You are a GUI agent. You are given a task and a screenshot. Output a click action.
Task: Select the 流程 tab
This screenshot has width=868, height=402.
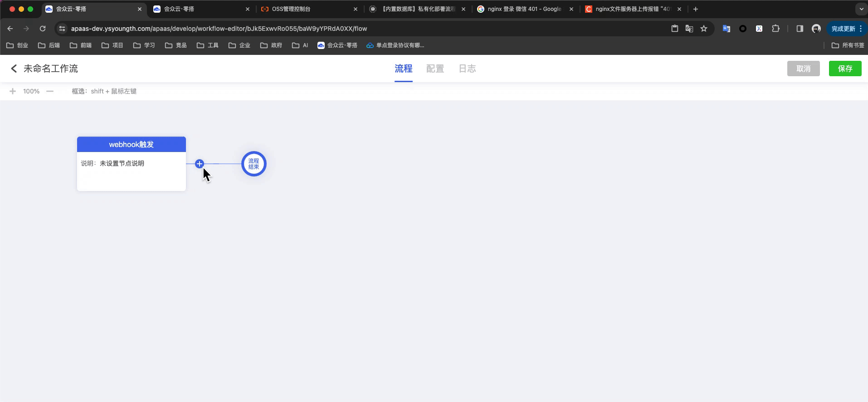point(403,69)
